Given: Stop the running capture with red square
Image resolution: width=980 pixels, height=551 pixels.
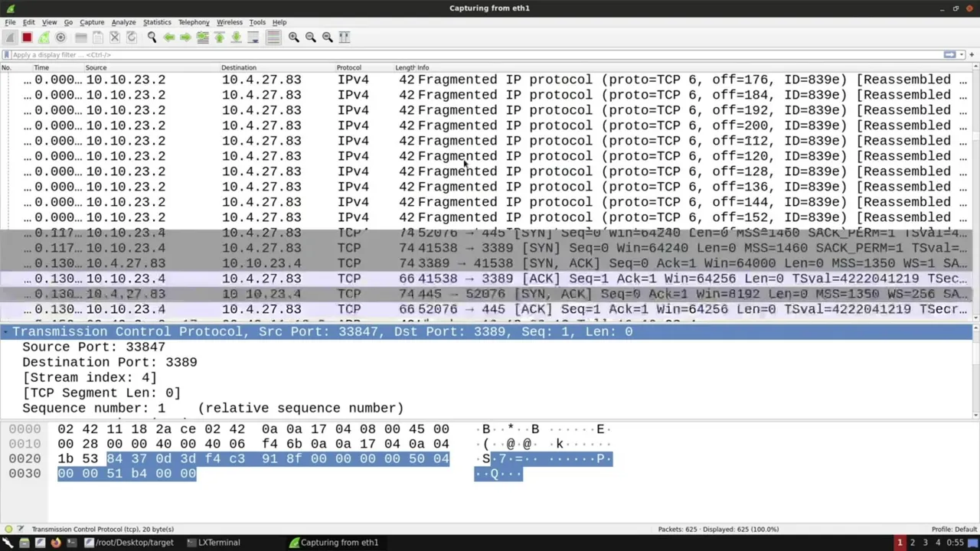Looking at the screenshot, I should coord(27,37).
